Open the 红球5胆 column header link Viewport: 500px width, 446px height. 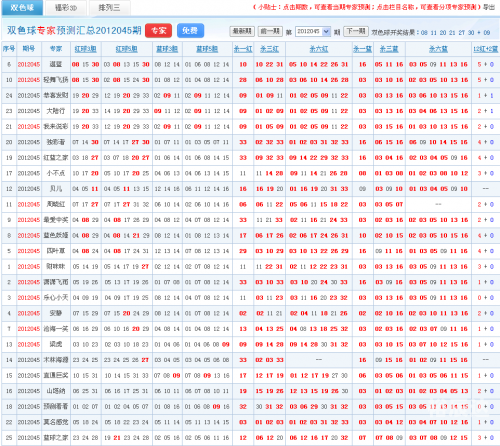[127, 49]
